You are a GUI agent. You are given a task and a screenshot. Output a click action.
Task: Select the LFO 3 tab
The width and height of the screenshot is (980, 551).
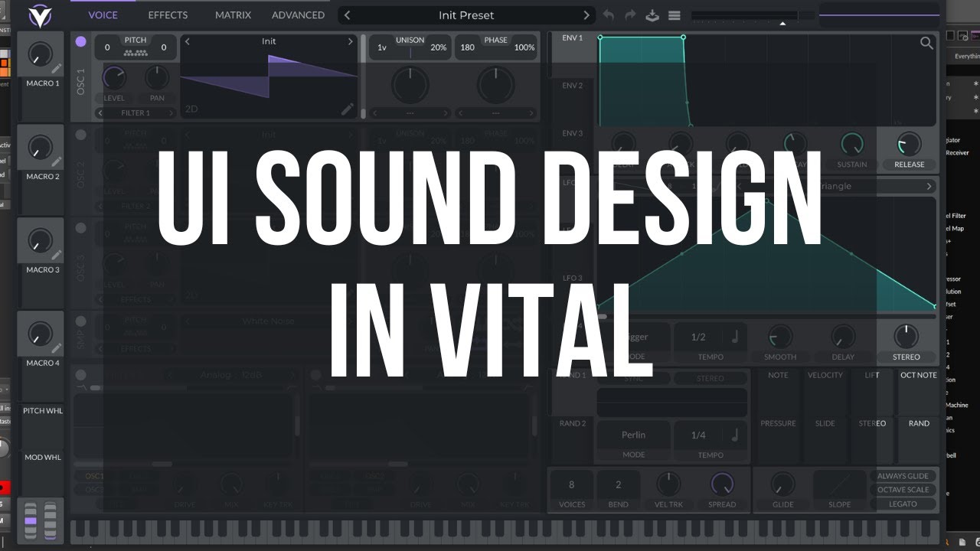pos(572,279)
